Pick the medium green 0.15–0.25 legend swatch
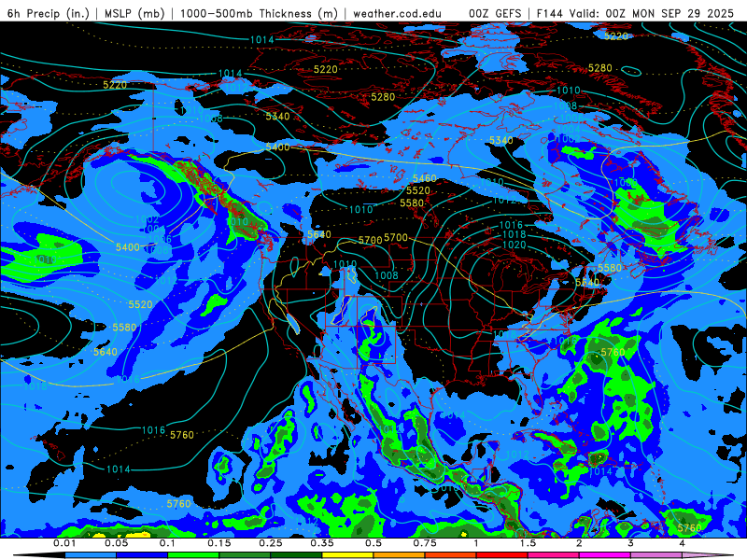 pos(245,555)
